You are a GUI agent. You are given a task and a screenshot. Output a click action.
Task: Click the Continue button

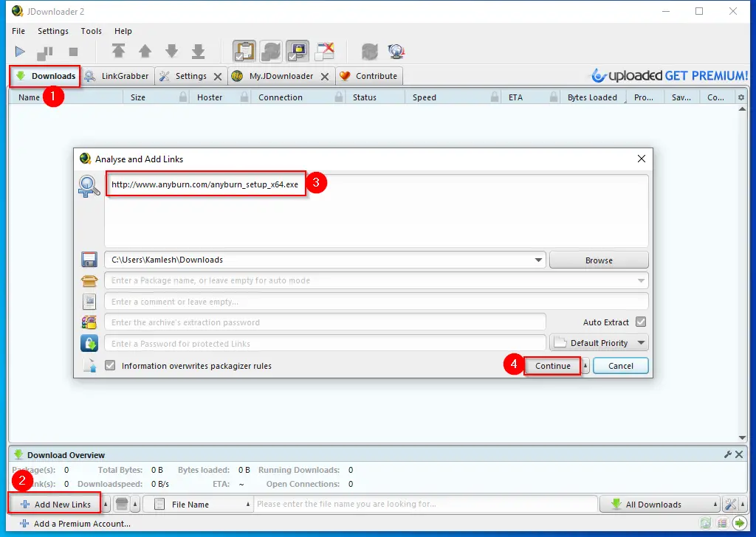pyautogui.click(x=552, y=366)
